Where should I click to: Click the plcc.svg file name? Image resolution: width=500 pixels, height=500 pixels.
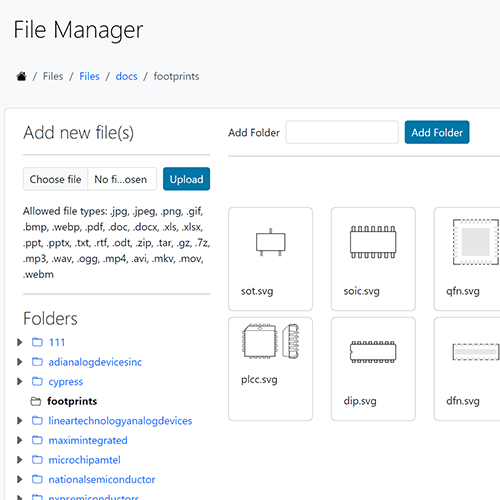[x=259, y=380]
